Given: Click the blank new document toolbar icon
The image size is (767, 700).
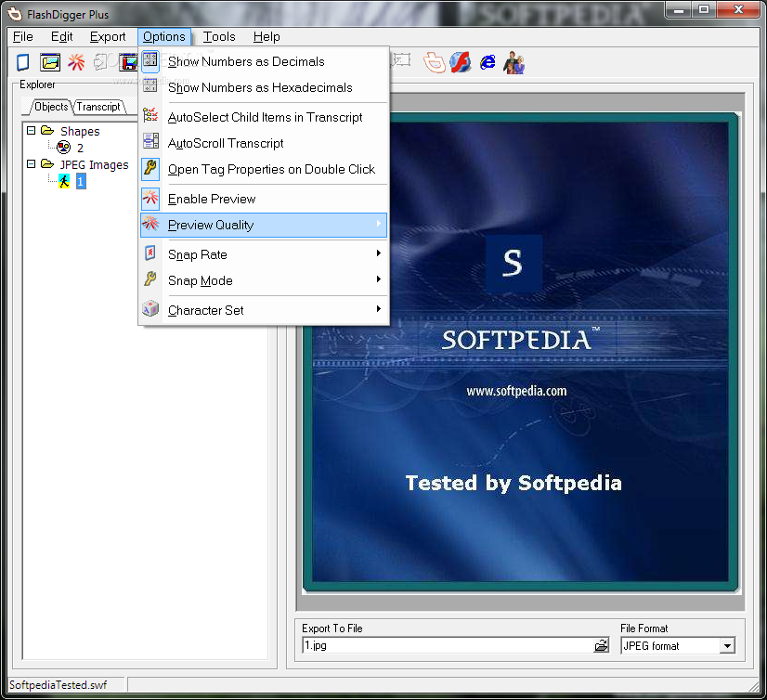Looking at the screenshot, I should 23,62.
